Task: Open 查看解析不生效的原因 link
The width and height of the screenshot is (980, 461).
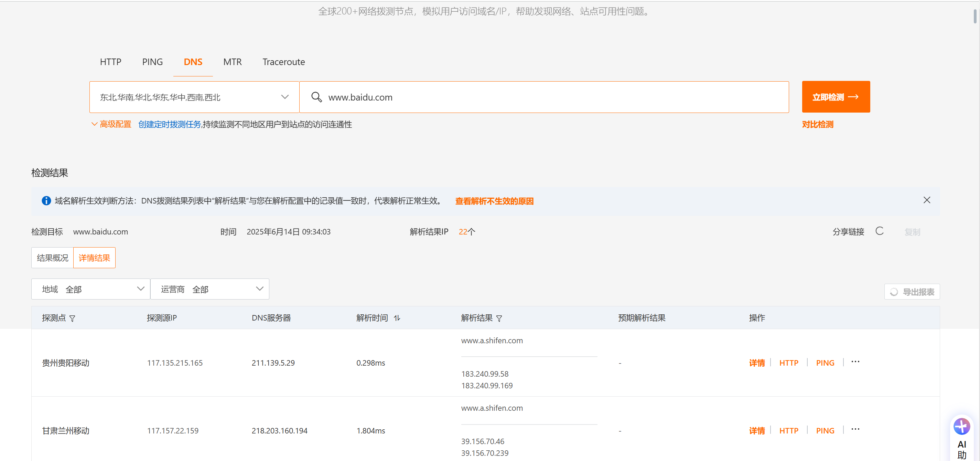Action: tap(494, 201)
